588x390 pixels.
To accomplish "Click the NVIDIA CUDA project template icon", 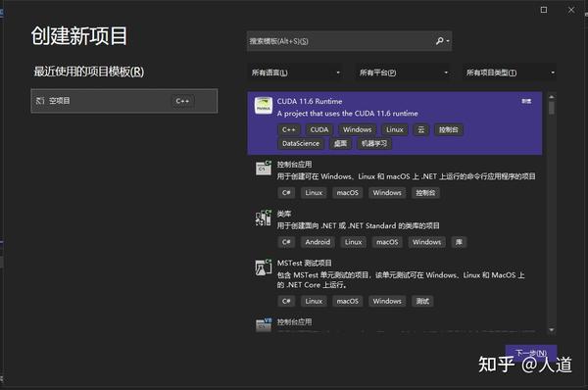I will point(264,106).
